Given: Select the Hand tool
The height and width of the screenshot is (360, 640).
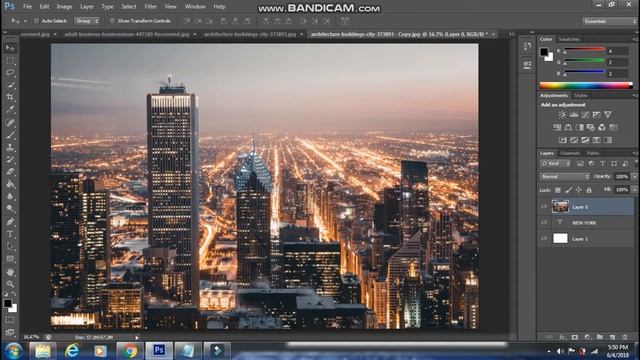Looking at the screenshot, I should (x=10, y=272).
